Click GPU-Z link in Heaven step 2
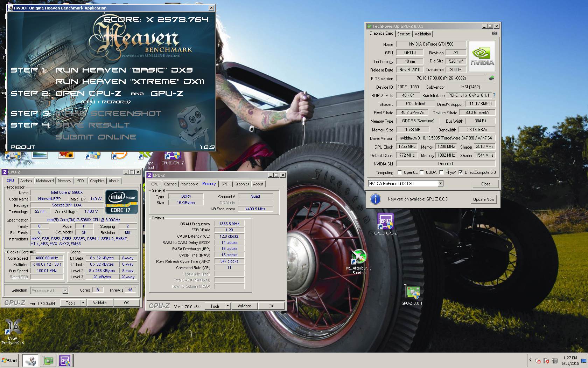The width and height of the screenshot is (588, 368). coord(167,94)
